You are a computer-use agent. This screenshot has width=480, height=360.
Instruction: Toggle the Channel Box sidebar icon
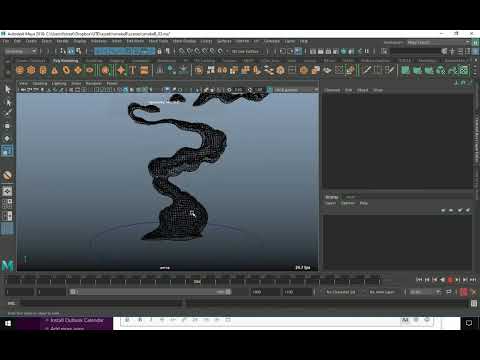tap(475, 51)
